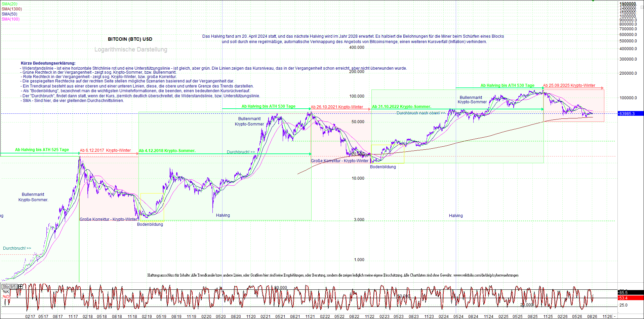
Task: Click the 200000.0 price axis label
Action: point(629,73)
